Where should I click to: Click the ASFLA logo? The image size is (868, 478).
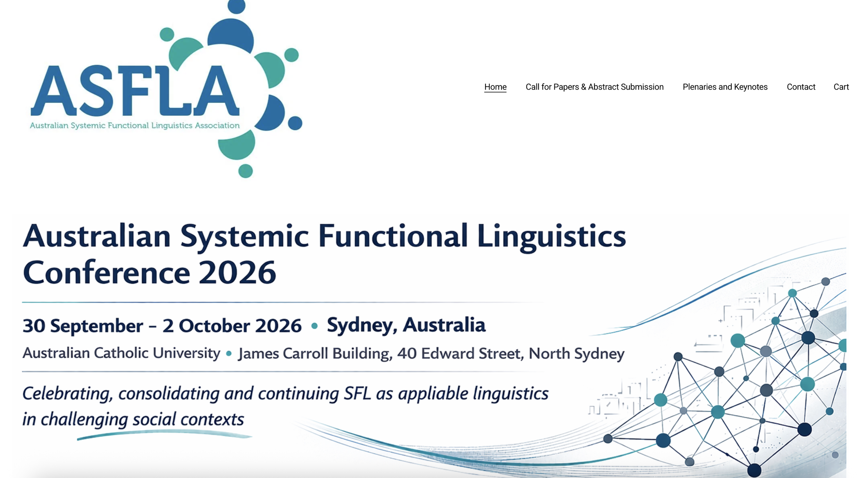166,89
